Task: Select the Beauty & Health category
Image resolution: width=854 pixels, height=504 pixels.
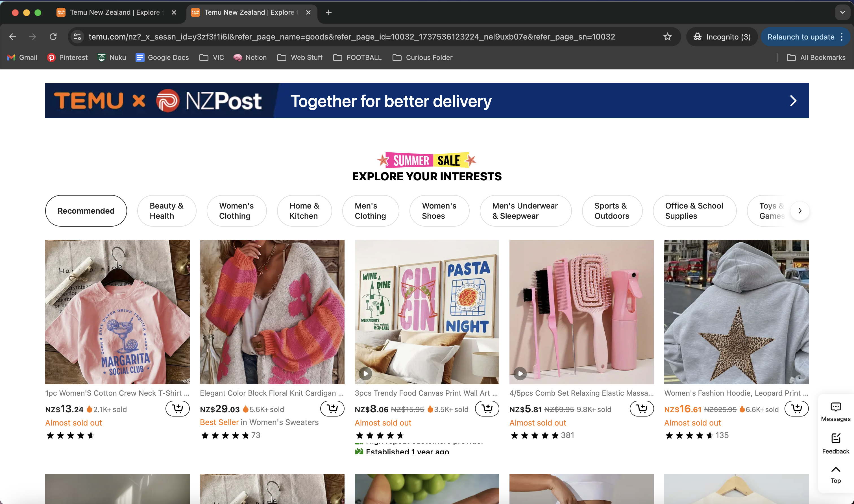Action: pyautogui.click(x=167, y=211)
